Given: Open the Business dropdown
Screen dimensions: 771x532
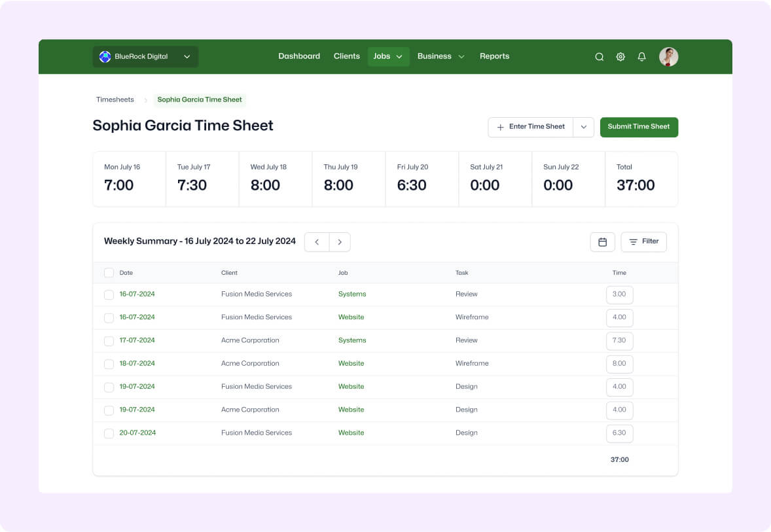Looking at the screenshot, I should click(x=440, y=56).
